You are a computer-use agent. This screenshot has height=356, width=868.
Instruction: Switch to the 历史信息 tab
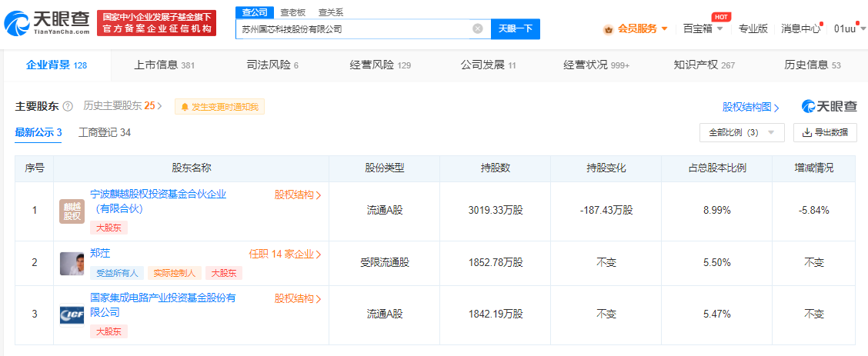(x=812, y=65)
